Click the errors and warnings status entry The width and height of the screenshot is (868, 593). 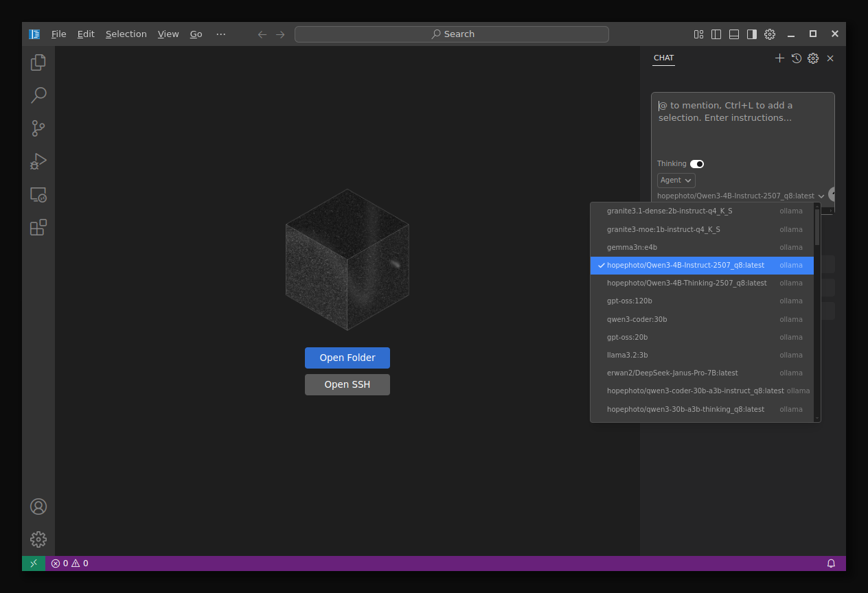(x=70, y=563)
